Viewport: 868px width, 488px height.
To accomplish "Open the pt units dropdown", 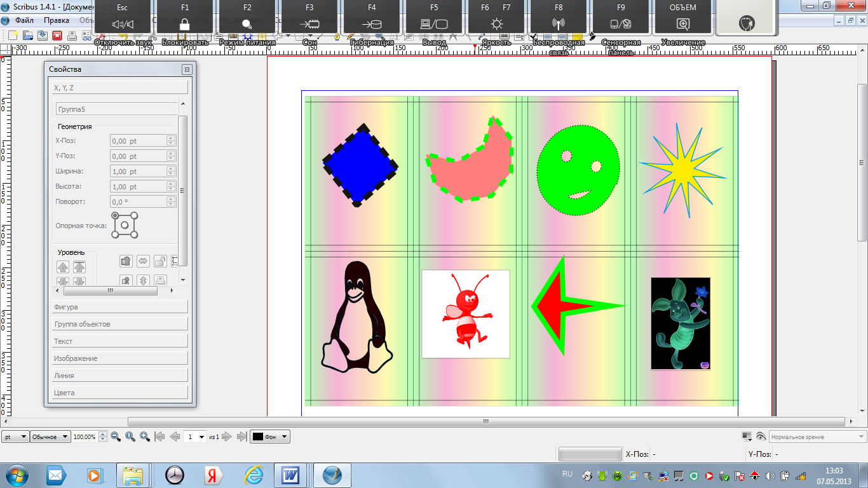I will point(15,437).
